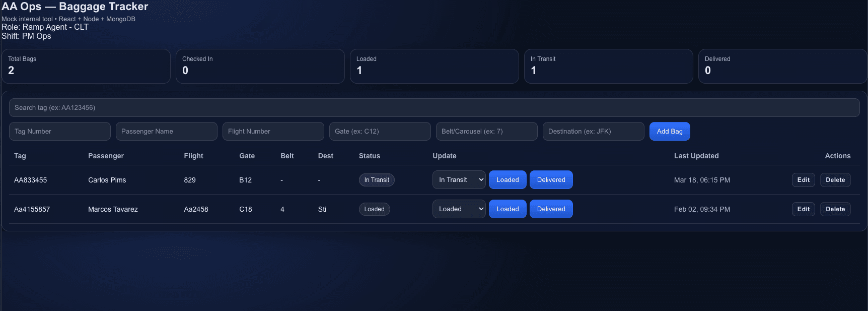Click the Add Bag button
This screenshot has height=311, width=868.
(670, 131)
